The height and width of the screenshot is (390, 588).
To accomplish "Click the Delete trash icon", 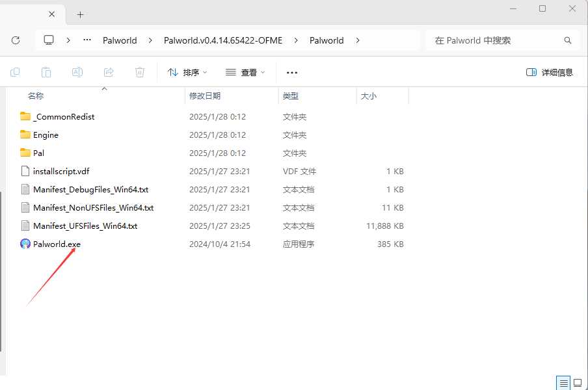I will [x=140, y=72].
